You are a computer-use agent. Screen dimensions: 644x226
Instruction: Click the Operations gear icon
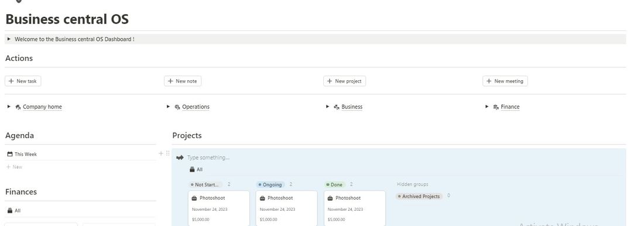coord(177,107)
